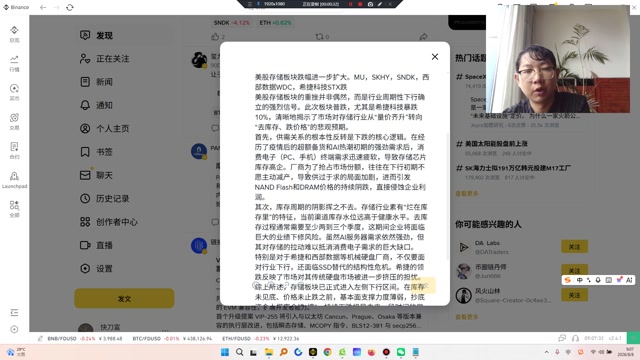Follow 风火山林 with the 关注 button
This screenshot has width=640, height=360.
click(574, 295)
